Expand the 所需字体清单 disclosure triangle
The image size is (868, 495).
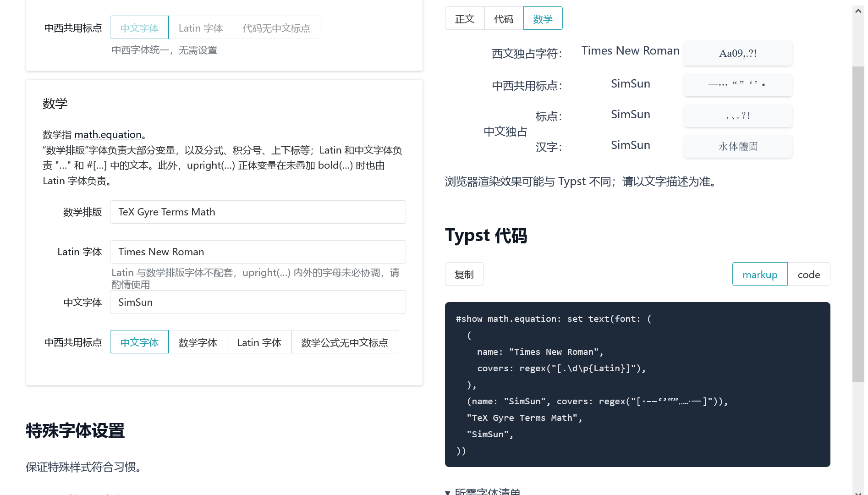(448, 492)
